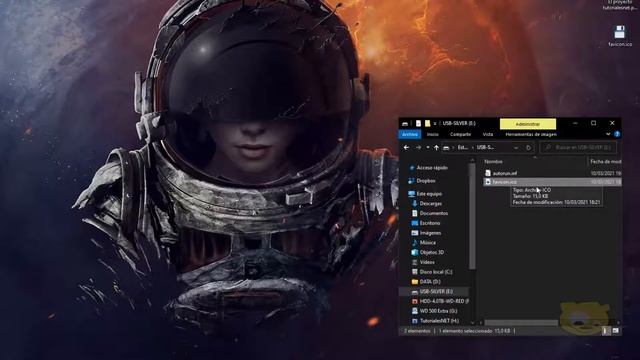Open the DATA (D:) drive
The image size is (640, 360).
(x=430, y=282)
